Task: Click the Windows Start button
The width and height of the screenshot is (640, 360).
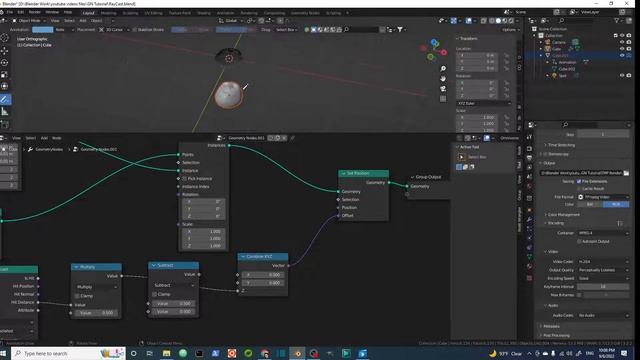Action: coord(4,353)
